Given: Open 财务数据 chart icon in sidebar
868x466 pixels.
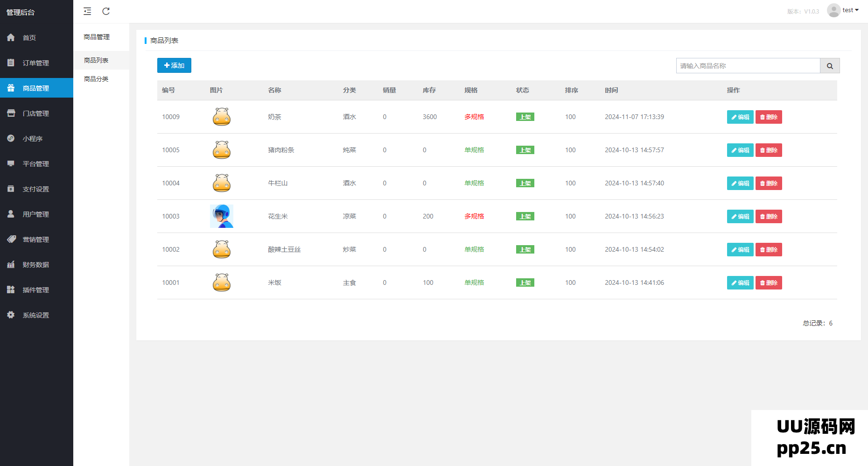Looking at the screenshot, I should 11,265.
